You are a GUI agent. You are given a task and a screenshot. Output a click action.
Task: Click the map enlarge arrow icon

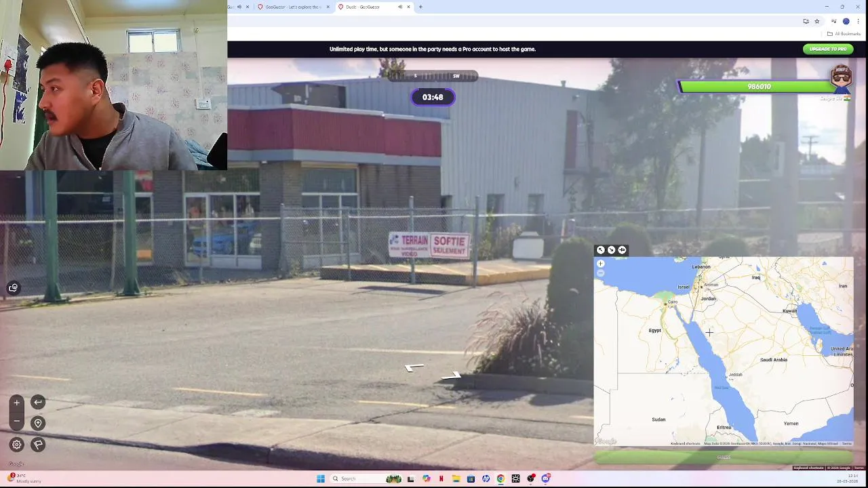pyautogui.click(x=600, y=250)
